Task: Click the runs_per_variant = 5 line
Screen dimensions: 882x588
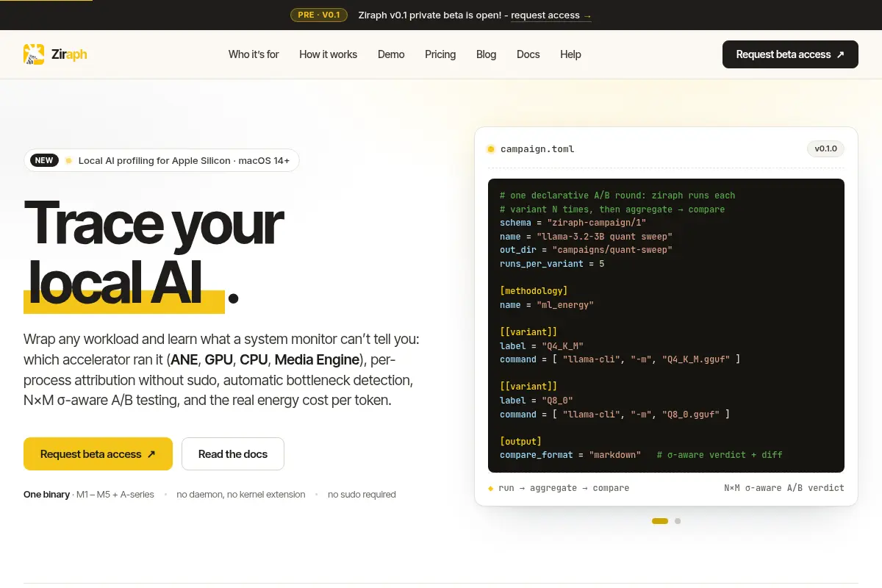Action: [x=552, y=264]
